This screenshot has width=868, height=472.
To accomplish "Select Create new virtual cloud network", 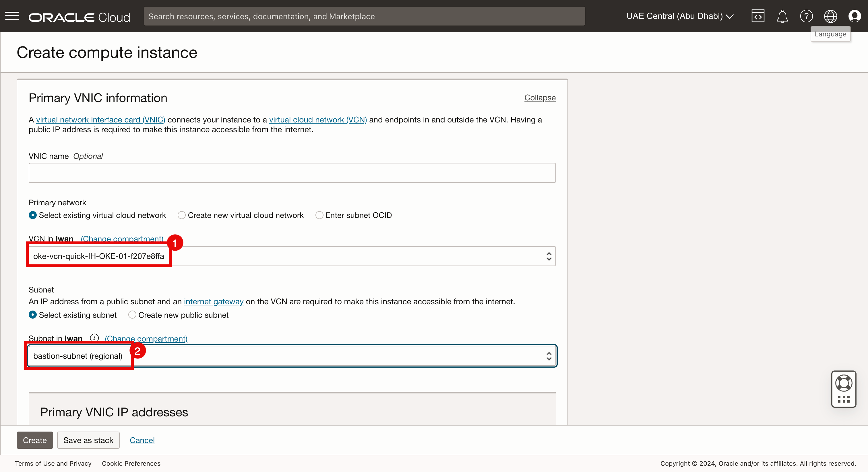I will pos(182,215).
